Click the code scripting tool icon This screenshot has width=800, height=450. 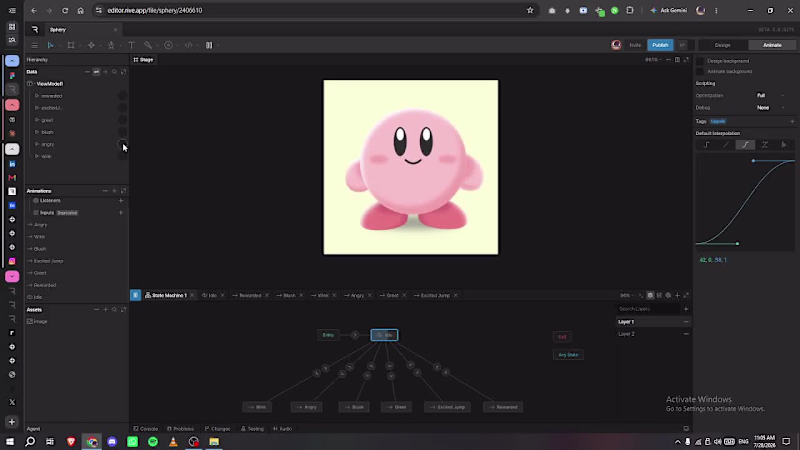189,45
